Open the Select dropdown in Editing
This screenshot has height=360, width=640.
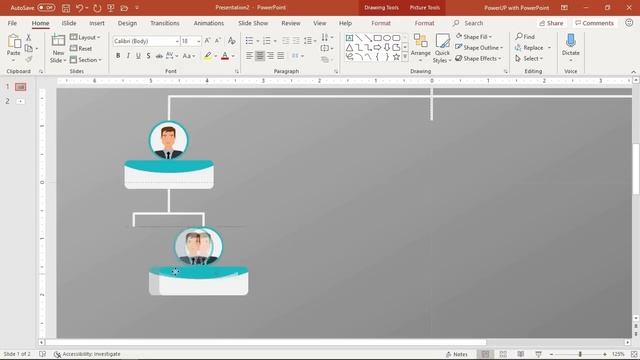pos(529,59)
